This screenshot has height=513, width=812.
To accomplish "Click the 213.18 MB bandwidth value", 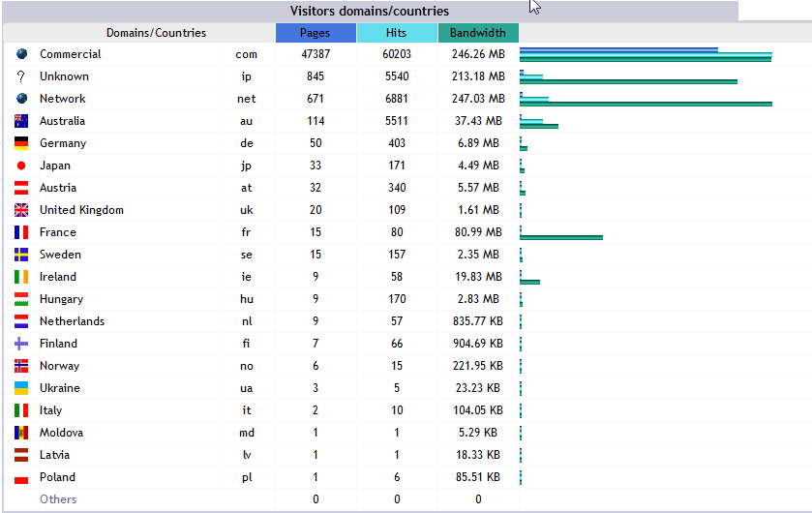I will click(x=478, y=76).
